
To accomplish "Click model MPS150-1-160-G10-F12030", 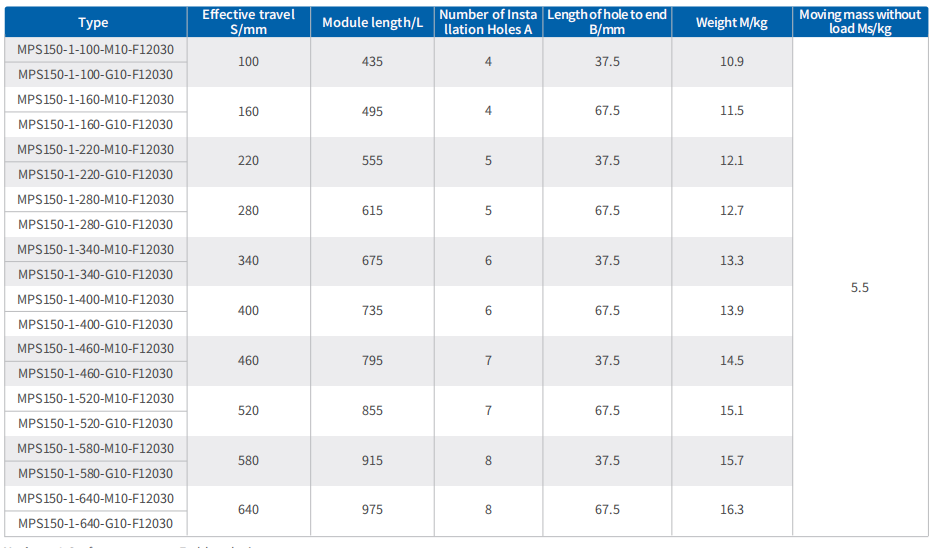I will [96, 124].
